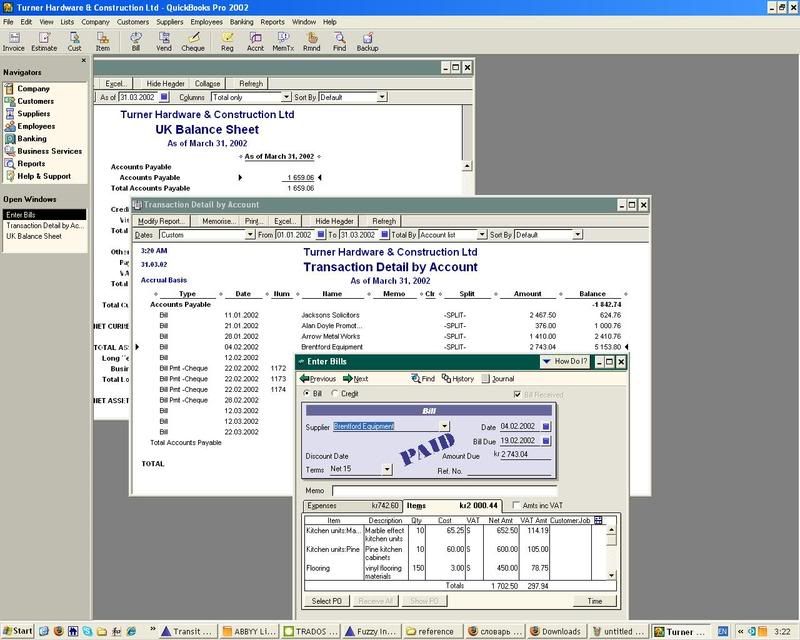Screen dimensions: 800x640
Task: Open the Lists menu
Action: [67, 22]
